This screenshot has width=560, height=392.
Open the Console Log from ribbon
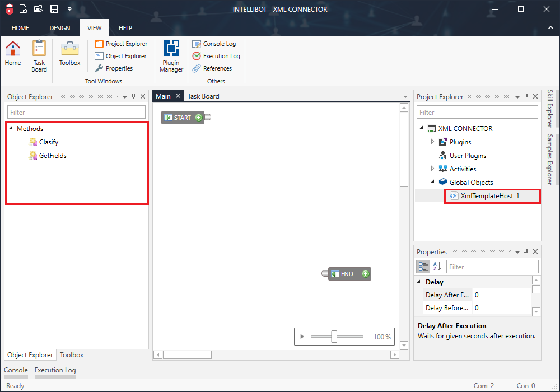(x=214, y=44)
